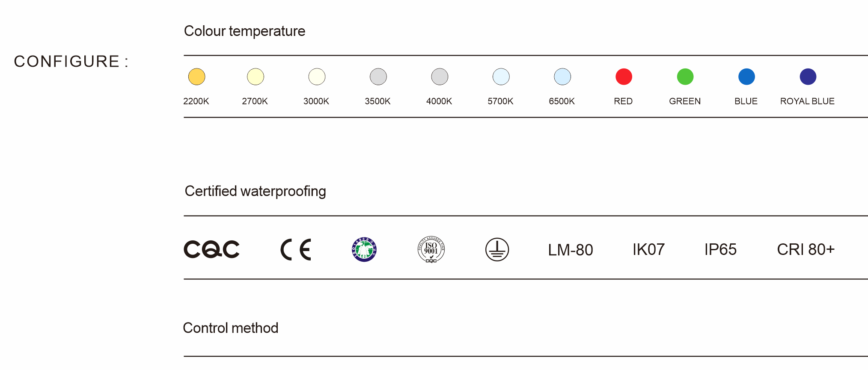Screen dimensions: 868x370
Task: Click the IK07 rating text
Action: (x=648, y=249)
